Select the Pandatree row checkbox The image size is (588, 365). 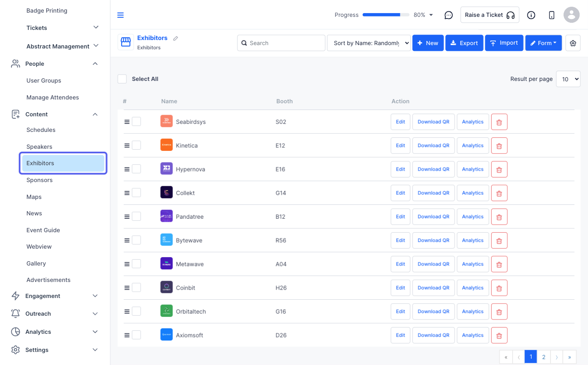pos(136,216)
